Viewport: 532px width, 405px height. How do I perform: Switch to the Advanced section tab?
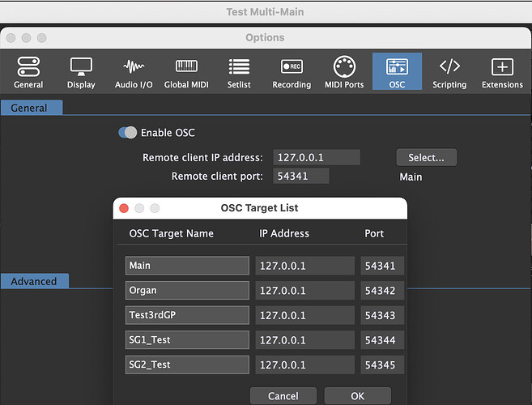(34, 281)
